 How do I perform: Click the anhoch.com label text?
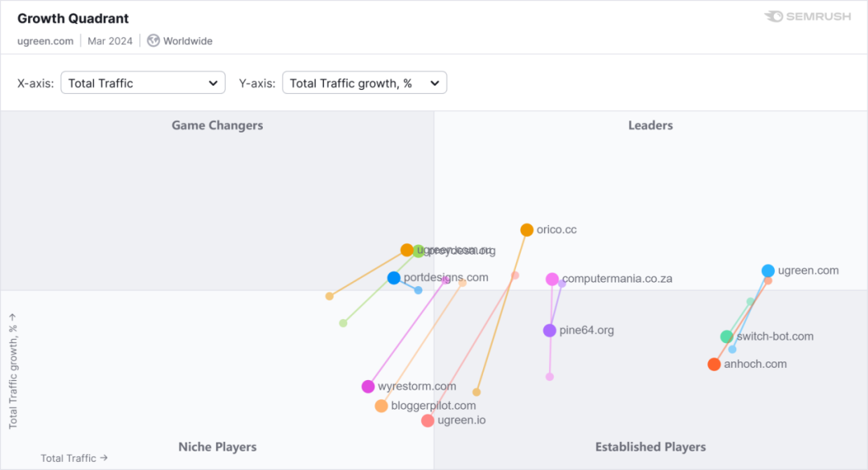[x=755, y=364]
